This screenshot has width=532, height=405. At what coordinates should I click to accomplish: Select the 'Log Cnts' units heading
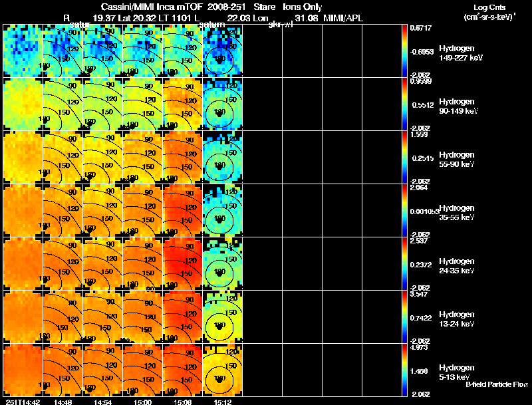tap(489, 7)
